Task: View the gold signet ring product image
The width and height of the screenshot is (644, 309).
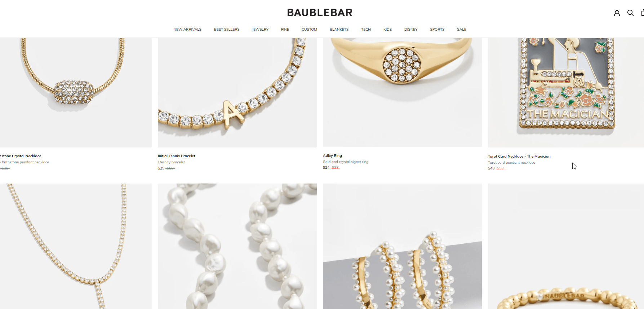Action: point(402,92)
